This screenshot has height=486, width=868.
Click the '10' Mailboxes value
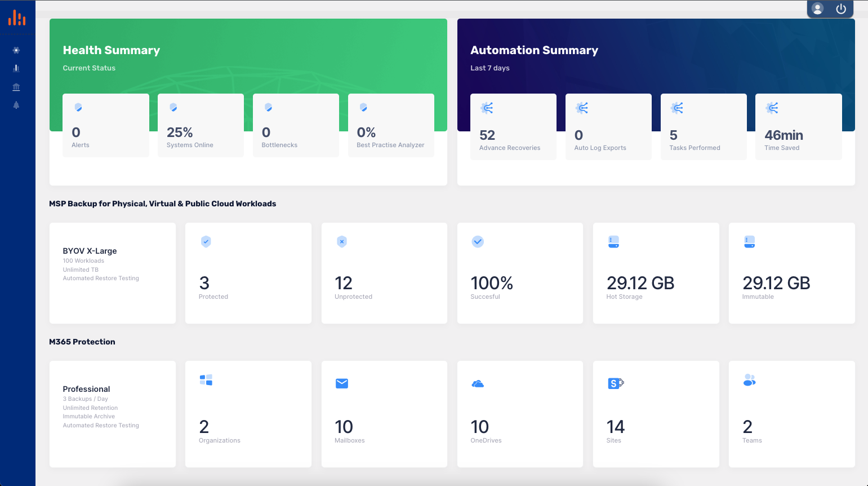click(x=344, y=426)
